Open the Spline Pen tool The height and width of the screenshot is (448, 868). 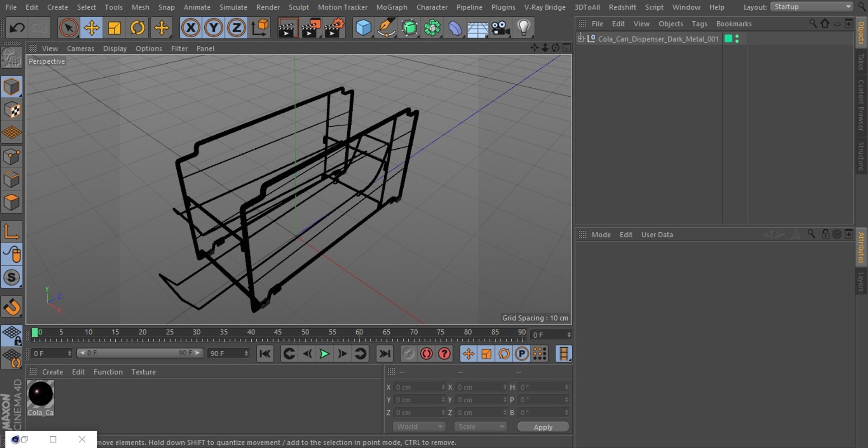(x=386, y=28)
